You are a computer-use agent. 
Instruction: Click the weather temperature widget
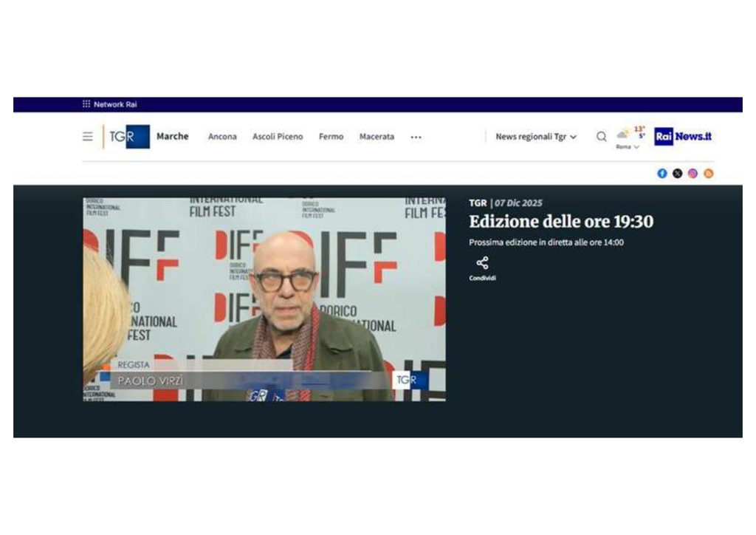[630, 137]
